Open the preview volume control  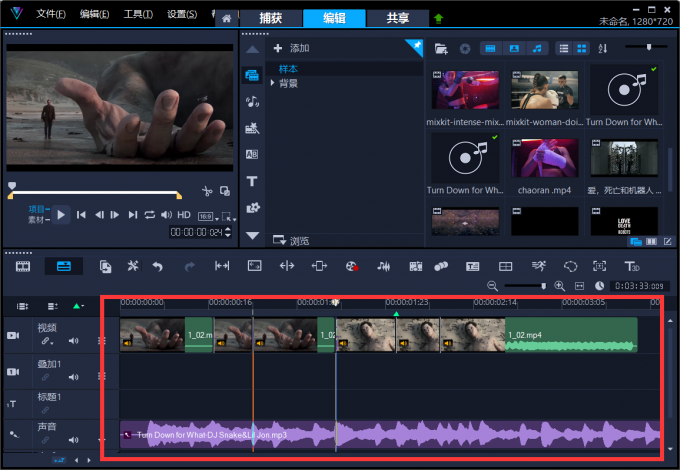click(166, 215)
